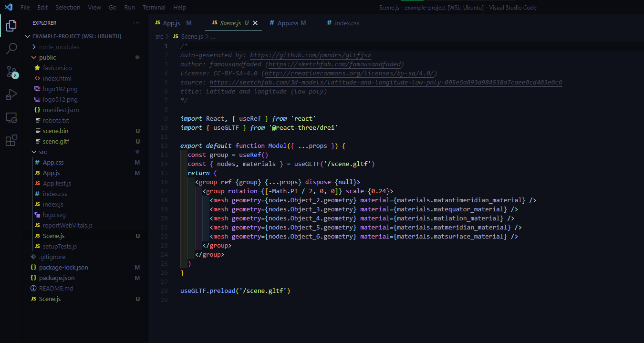Click the logo192.png image file icon
Screen dimensions: 644x343
pyautogui.click(x=38, y=89)
